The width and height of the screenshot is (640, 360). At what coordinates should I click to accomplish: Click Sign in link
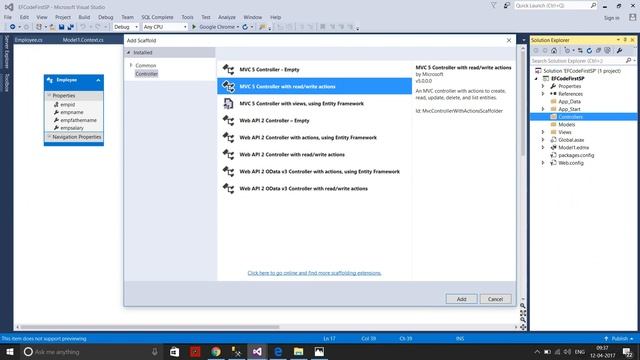pos(611,18)
